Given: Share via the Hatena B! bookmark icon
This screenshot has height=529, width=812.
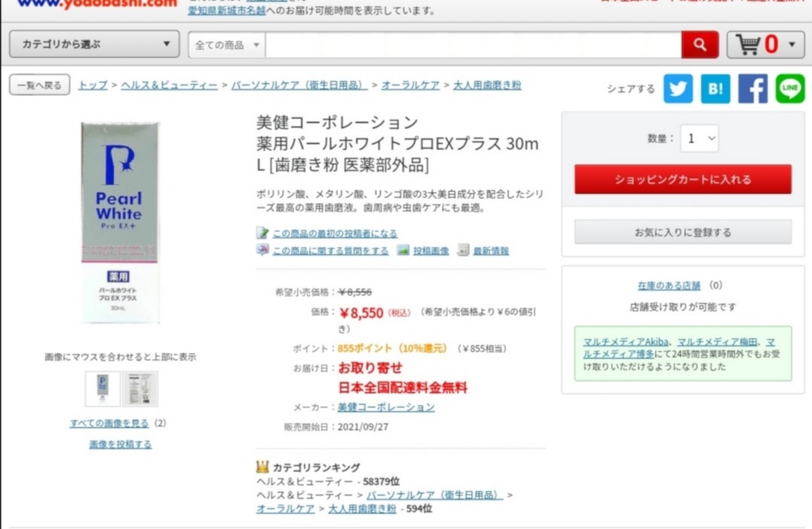Looking at the screenshot, I should (715, 89).
